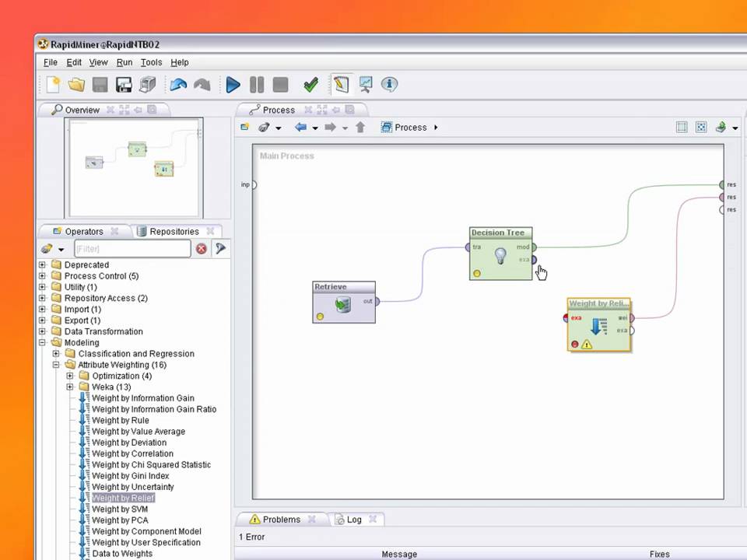747x560 pixels.
Task: Open the Edit menu
Action: click(x=74, y=62)
